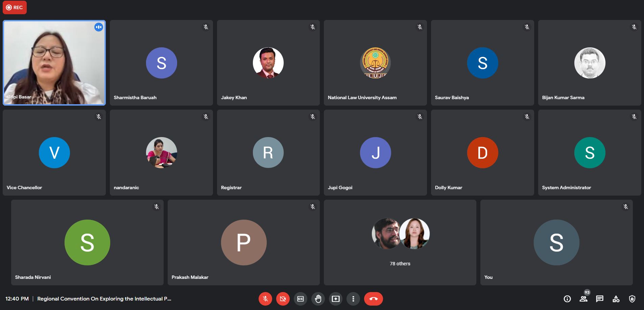Click the red leave call button
The width and height of the screenshot is (644, 310).
coord(374,299)
